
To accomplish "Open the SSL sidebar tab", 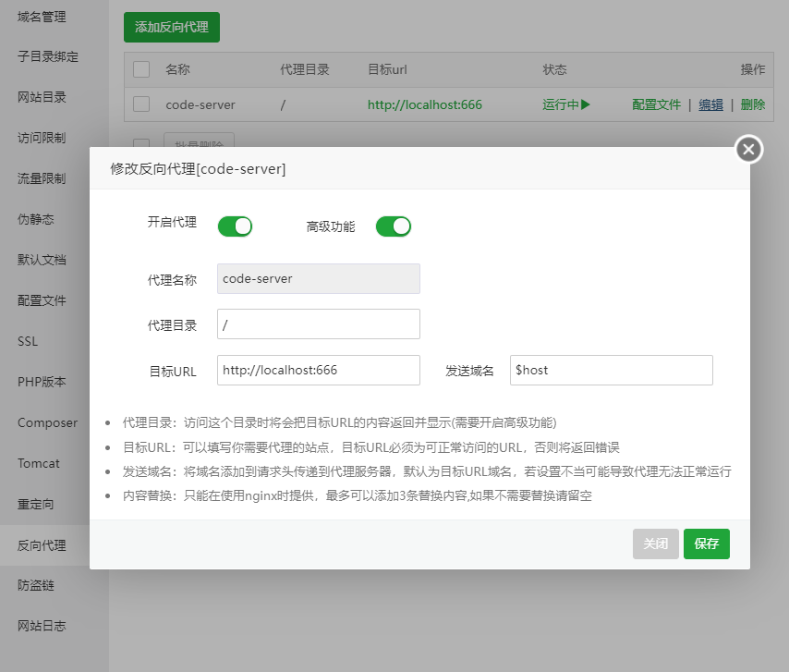I will coord(28,341).
